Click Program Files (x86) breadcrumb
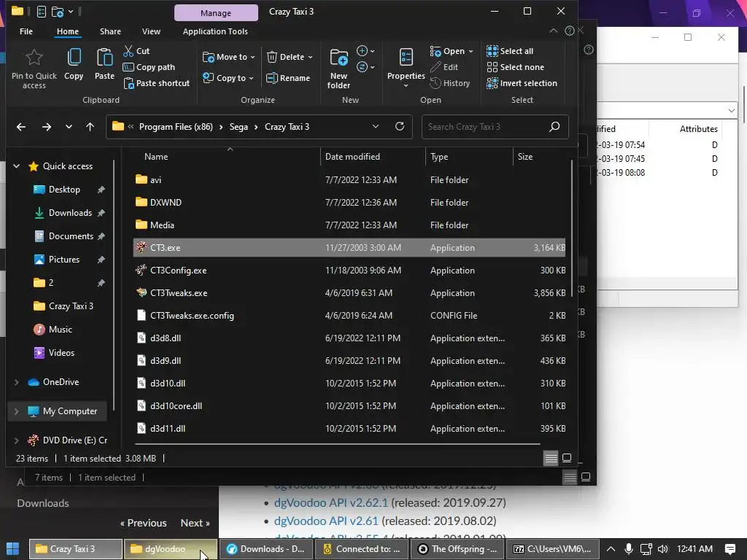This screenshot has height=560, width=747. [x=176, y=127]
